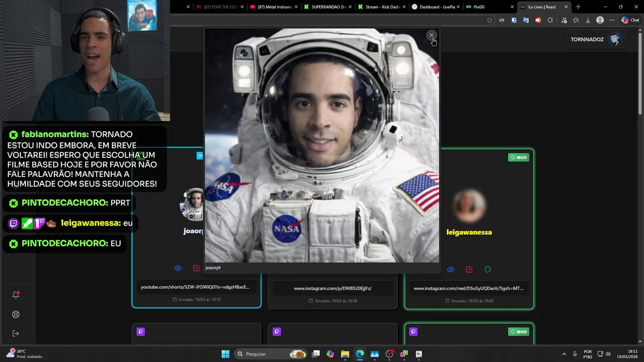Open notifications bell in left sidebar
The image size is (644, 362).
[16, 295]
